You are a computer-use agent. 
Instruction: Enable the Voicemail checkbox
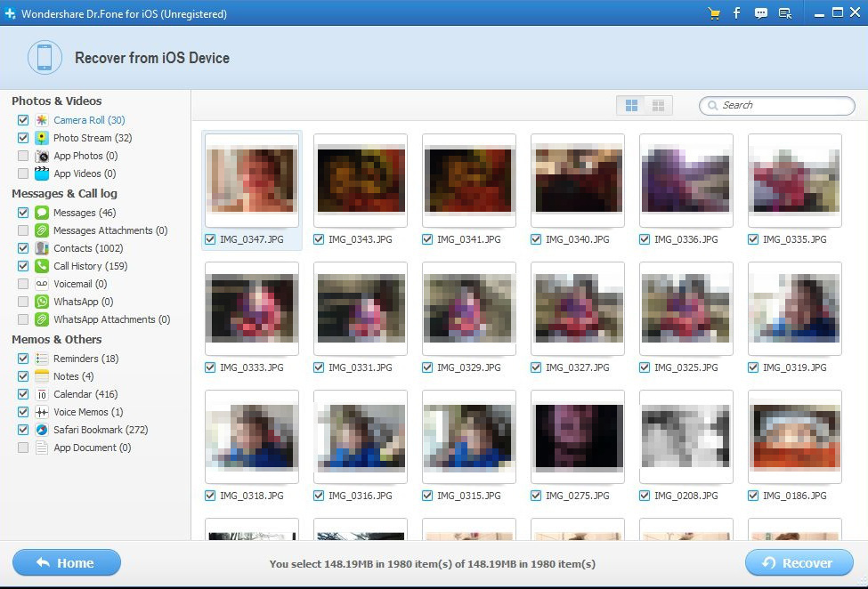[x=22, y=284]
